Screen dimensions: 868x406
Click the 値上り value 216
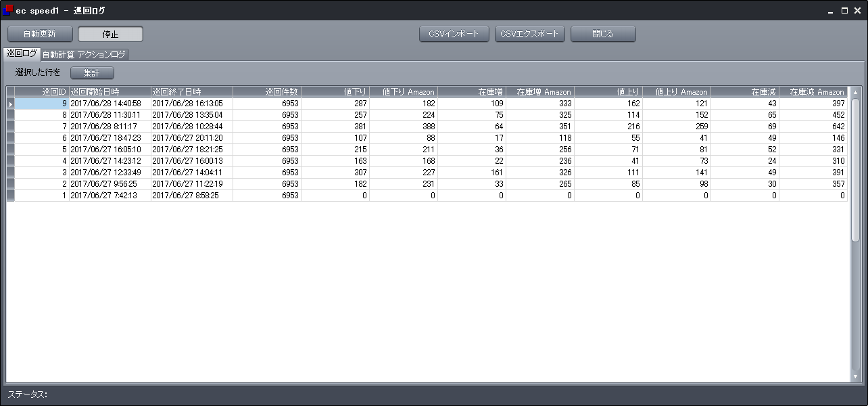(x=608, y=127)
